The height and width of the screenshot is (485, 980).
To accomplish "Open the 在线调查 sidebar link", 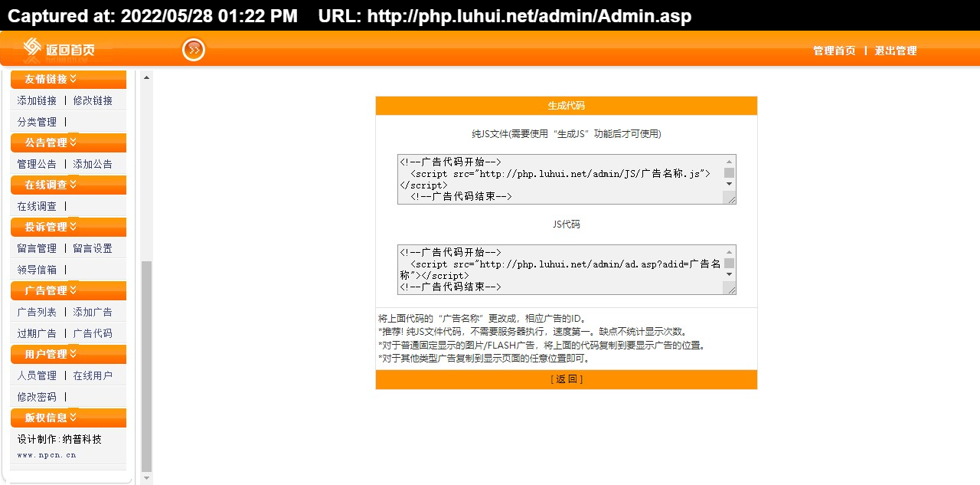I will pos(37,206).
